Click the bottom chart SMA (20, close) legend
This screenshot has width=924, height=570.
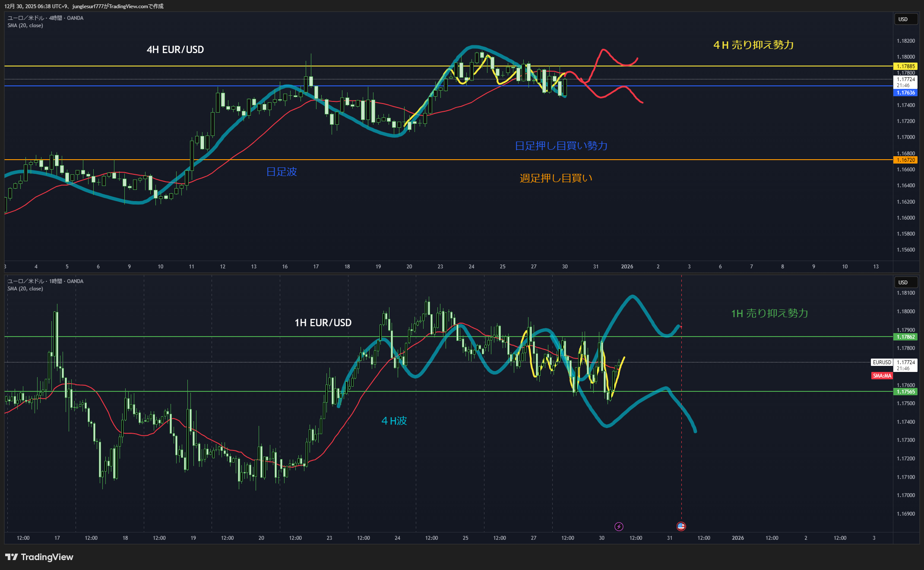pos(25,289)
